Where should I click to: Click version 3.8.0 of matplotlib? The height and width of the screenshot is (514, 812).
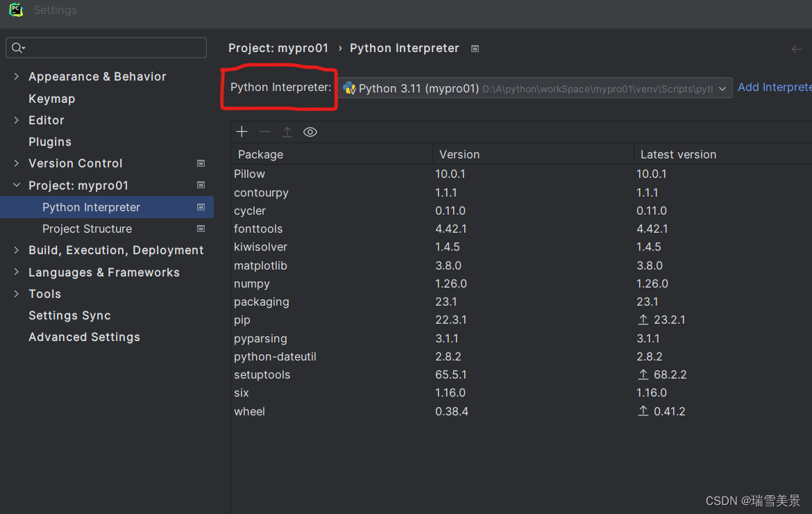[x=448, y=265]
